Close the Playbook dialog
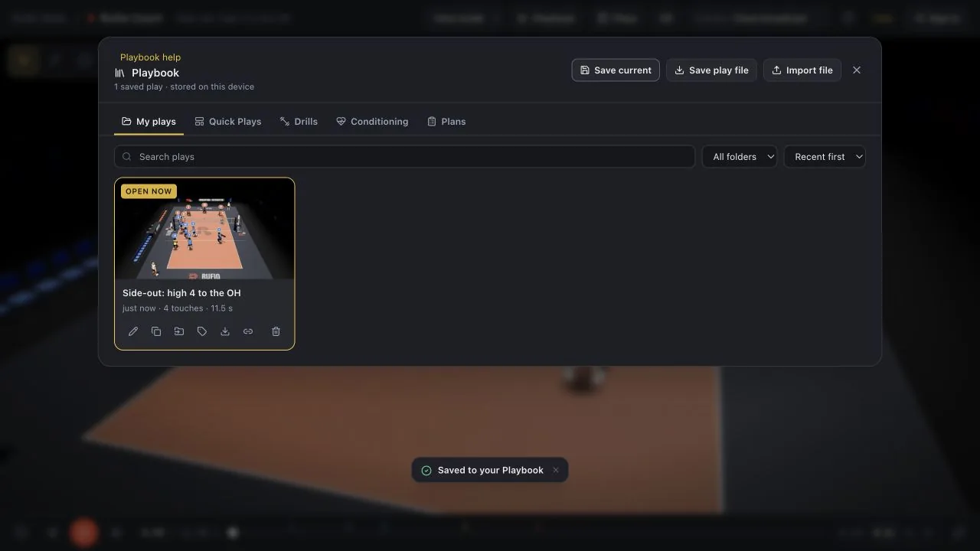The image size is (980, 551). click(x=857, y=70)
